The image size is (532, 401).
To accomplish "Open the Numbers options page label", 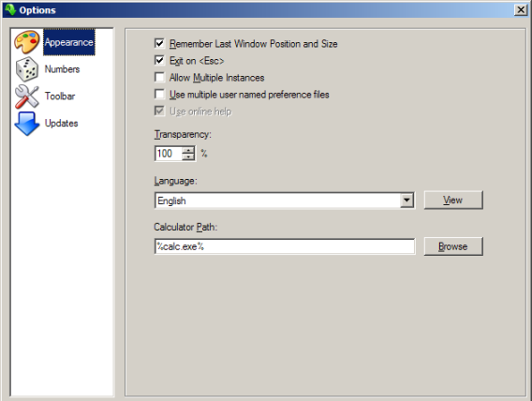I will pos(62,69).
